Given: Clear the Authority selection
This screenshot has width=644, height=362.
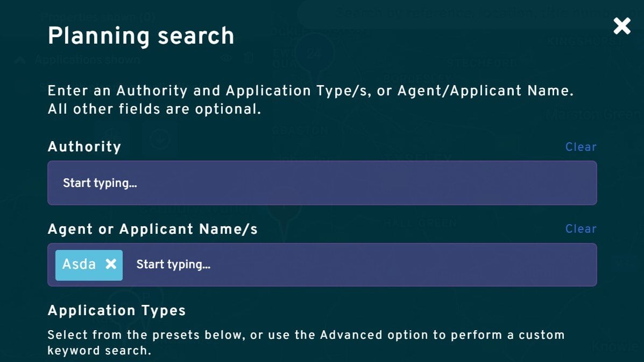Looking at the screenshot, I should [x=581, y=147].
